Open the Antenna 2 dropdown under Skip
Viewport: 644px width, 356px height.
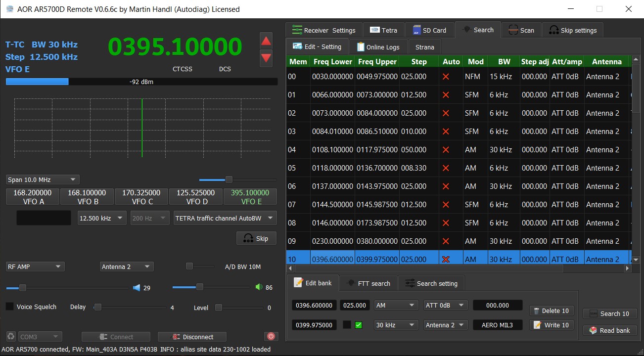[x=127, y=267]
